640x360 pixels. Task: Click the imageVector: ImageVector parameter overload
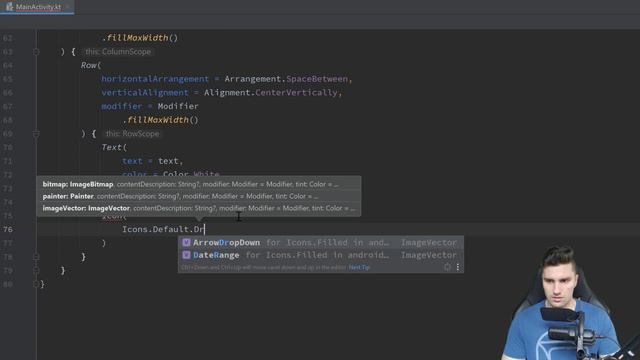(x=199, y=208)
